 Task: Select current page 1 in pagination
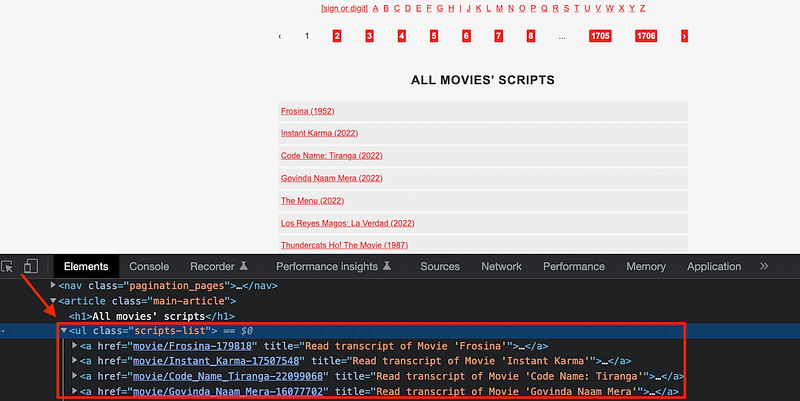307,36
